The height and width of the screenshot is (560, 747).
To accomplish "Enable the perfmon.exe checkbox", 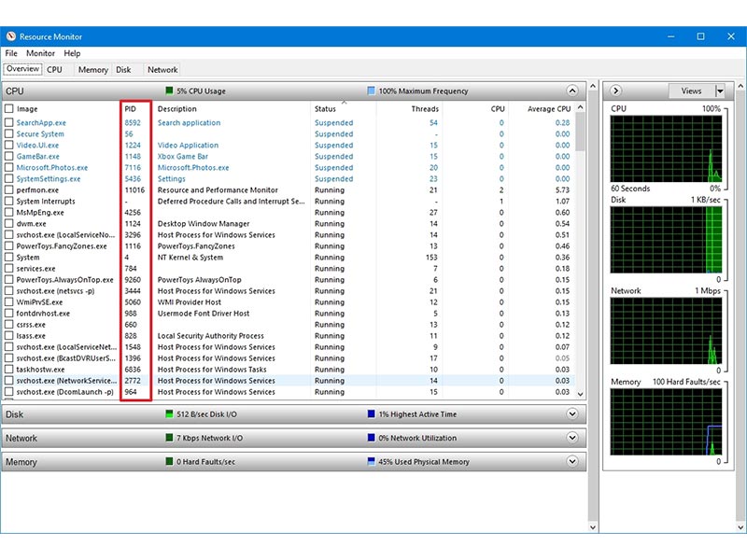I will pyautogui.click(x=8, y=189).
